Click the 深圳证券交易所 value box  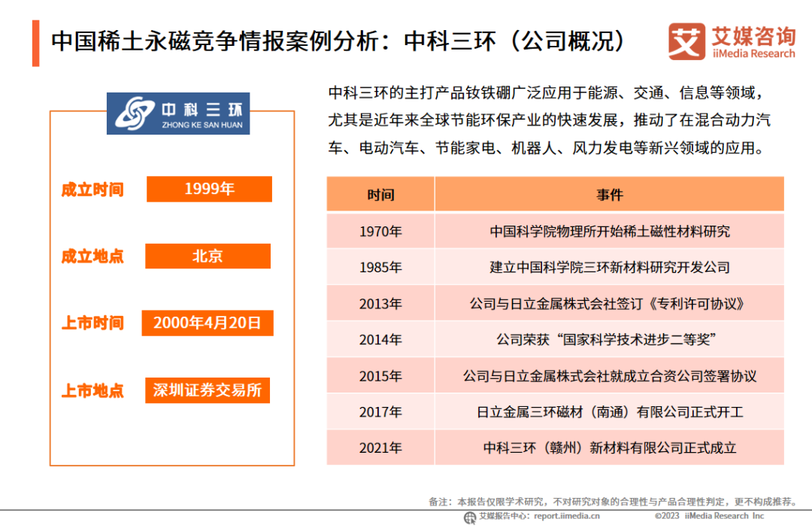tap(208, 390)
